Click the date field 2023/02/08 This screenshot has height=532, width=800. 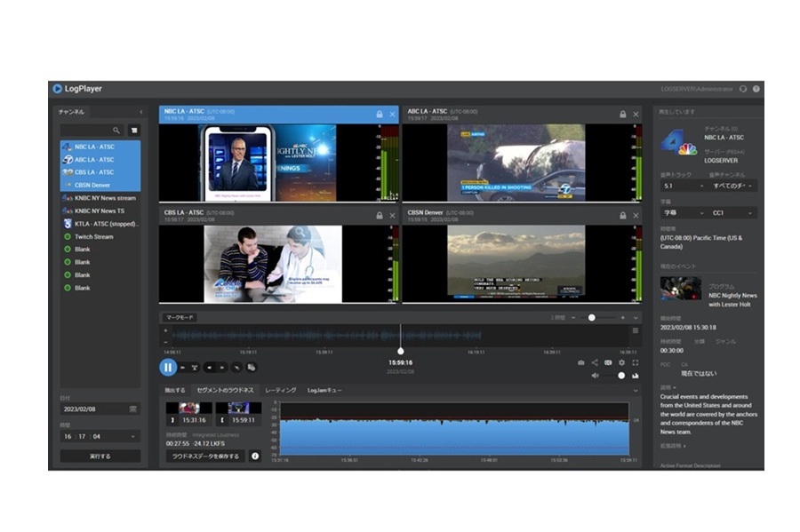tap(100, 409)
